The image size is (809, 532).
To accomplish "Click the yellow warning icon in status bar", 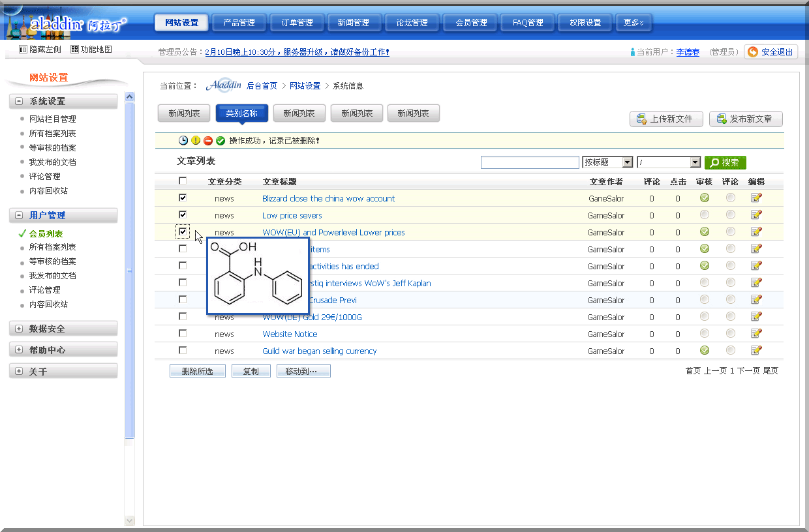I will [196, 141].
